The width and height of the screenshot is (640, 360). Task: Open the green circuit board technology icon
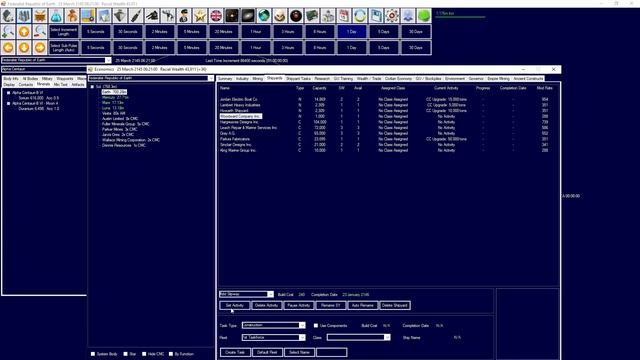click(x=312, y=16)
